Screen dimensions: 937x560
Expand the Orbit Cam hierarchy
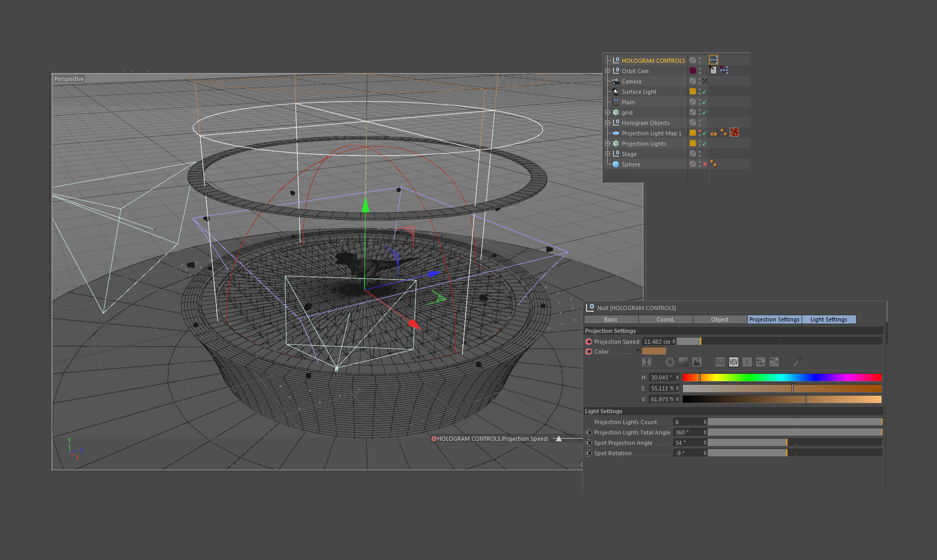click(x=608, y=71)
